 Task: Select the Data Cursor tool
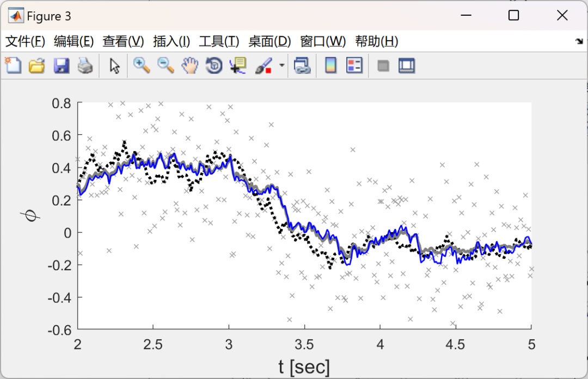(x=238, y=66)
